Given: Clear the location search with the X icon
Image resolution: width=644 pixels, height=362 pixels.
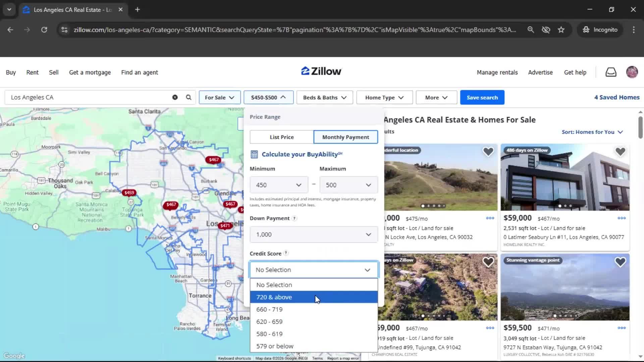Looking at the screenshot, I should [174, 97].
